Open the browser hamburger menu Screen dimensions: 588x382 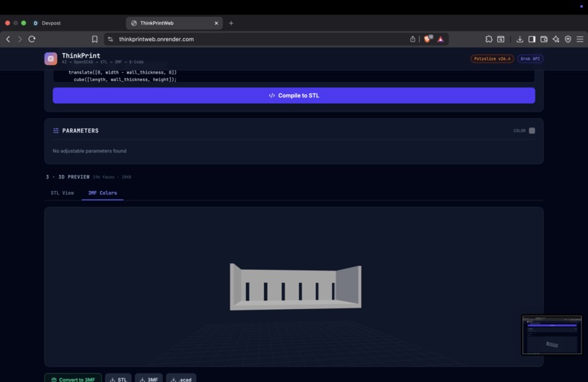coord(580,39)
